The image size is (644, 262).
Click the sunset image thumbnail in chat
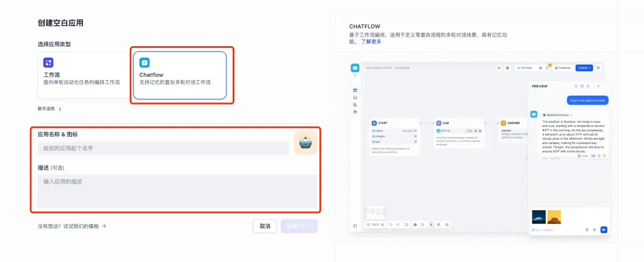[554, 216]
